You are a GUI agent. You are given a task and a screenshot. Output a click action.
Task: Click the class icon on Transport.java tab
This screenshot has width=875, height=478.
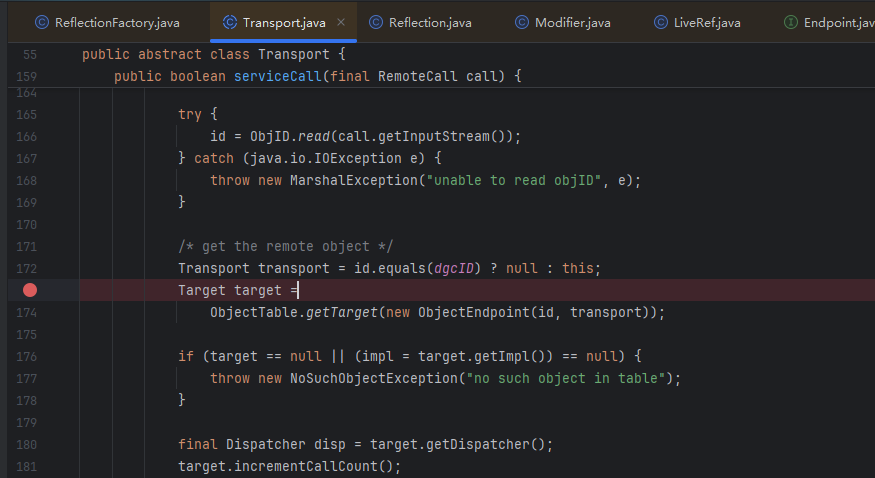[229, 22]
